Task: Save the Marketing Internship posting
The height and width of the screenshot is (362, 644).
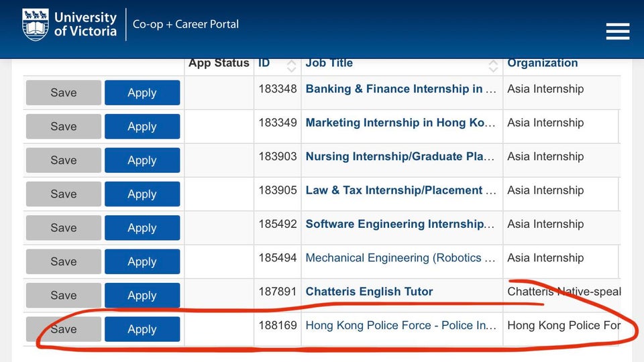Action: pos(64,127)
